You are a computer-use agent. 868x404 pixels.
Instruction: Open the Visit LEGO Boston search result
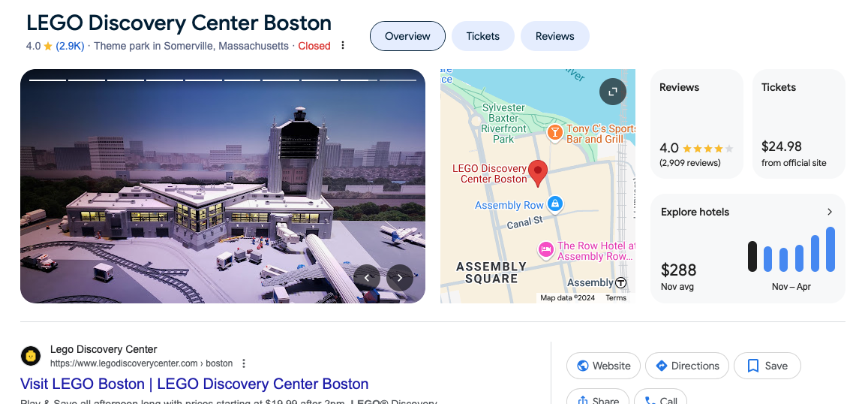(194, 384)
